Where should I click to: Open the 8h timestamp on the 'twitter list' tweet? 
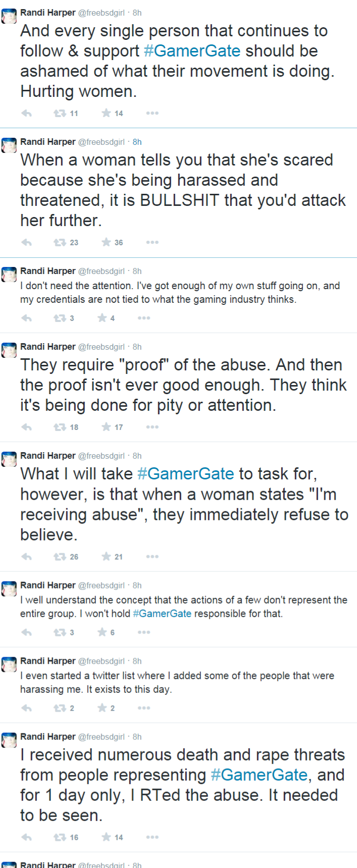click(x=137, y=661)
